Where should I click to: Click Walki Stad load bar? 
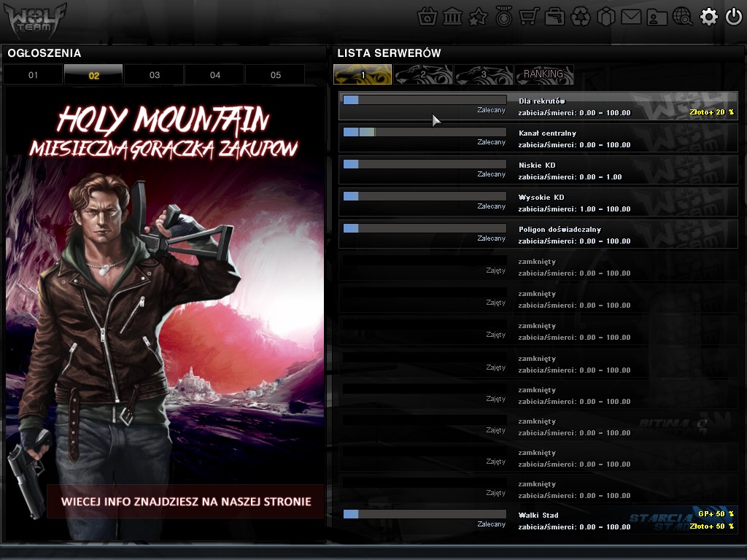tap(425, 514)
